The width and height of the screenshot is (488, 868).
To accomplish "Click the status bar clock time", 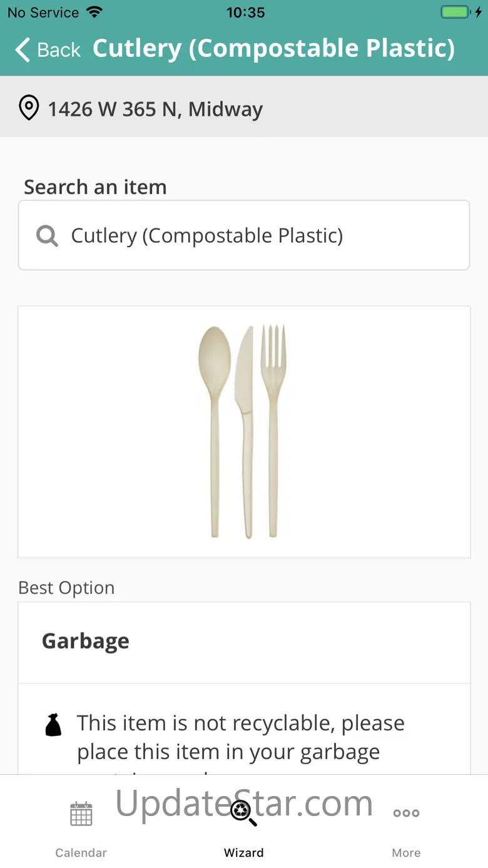I will [x=245, y=13].
